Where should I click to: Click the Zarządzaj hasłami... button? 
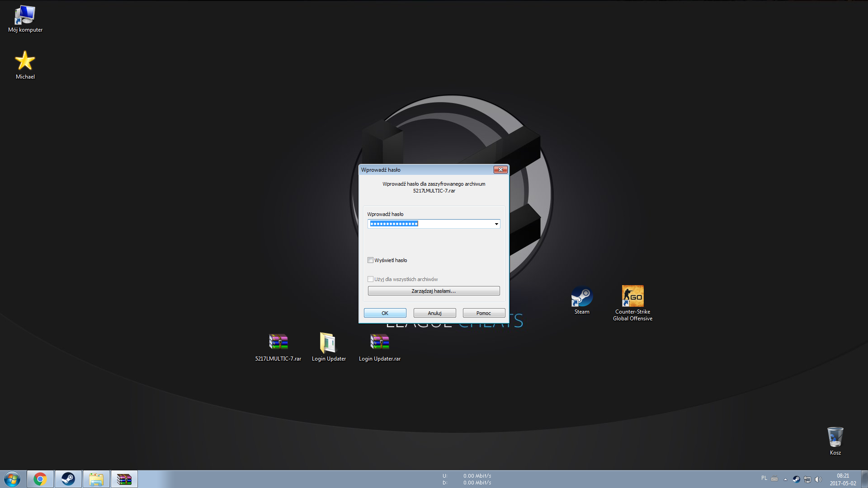tap(434, 291)
